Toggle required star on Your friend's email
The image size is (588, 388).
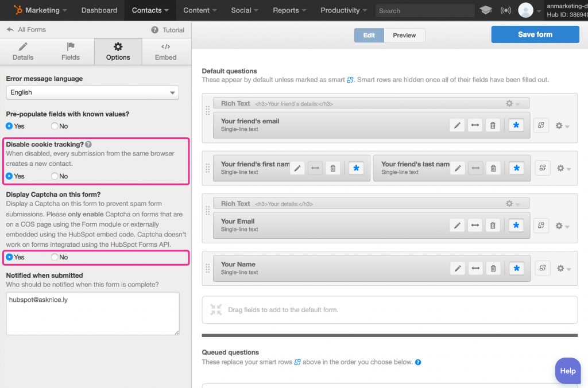[x=516, y=125]
